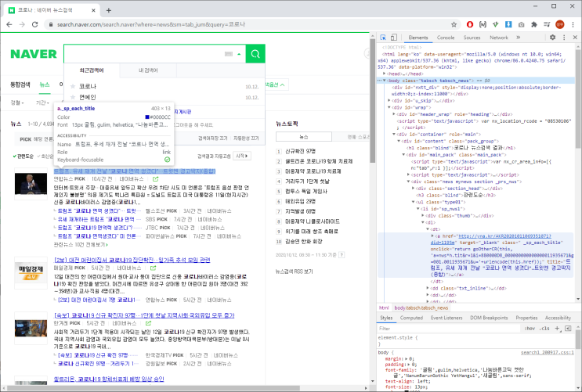Open the Trump news thumbnail image
This screenshot has width=582, height=392.
pos(31,184)
